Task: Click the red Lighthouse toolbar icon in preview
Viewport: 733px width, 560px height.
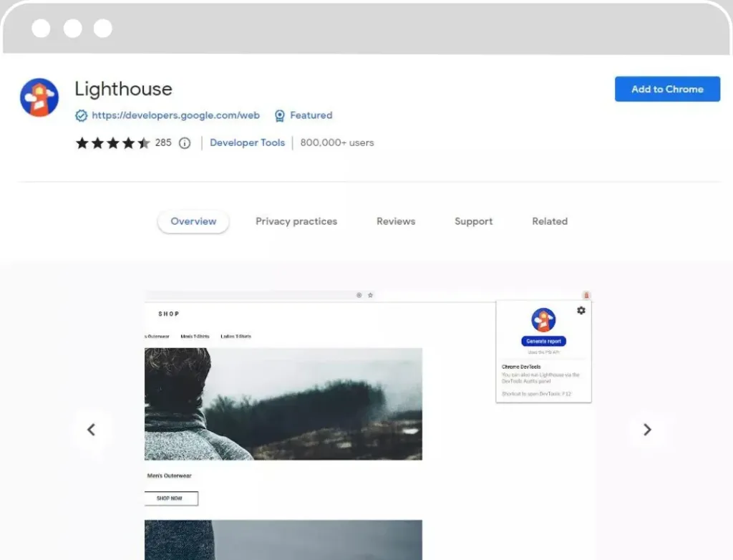Action: click(x=586, y=295)
